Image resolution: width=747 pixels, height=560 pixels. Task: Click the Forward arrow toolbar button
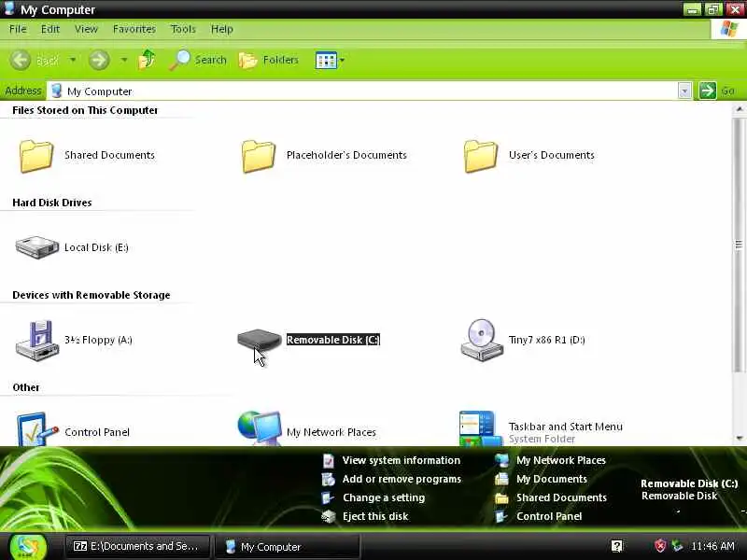pyautogui.click(x=99, y=60)
